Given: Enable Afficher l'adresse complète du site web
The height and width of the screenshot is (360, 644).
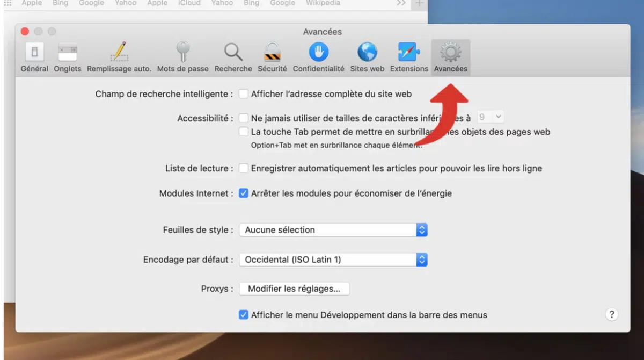Looking at the screenshot, I should click(x=244, y=94).
